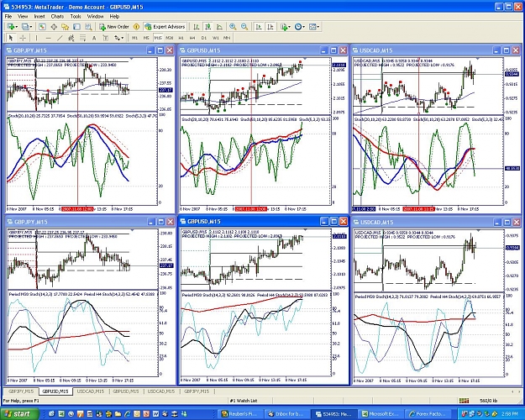This screenshot has width=525, height=420.
Task: Open a new chart from the toolbar
Action: 11,27
